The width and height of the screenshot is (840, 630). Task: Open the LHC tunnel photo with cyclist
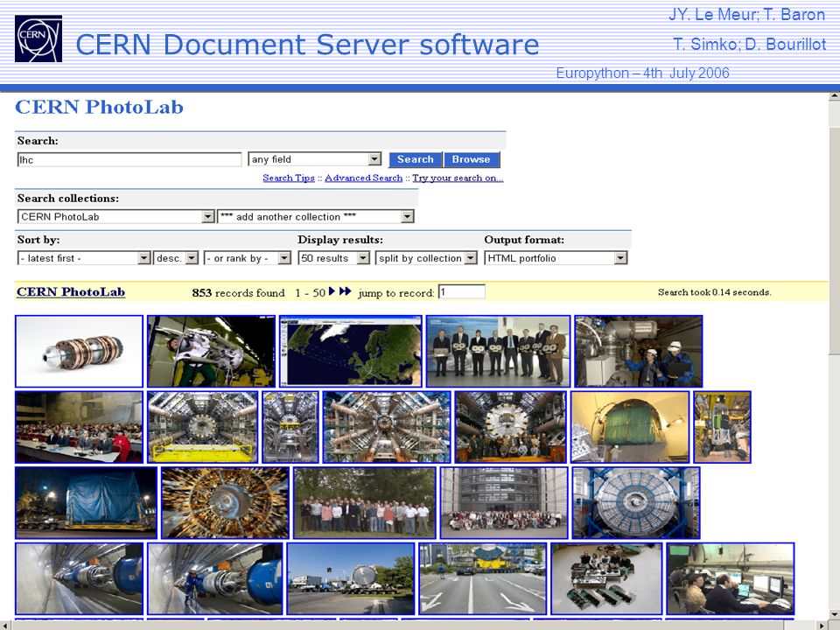click(215, 578)
